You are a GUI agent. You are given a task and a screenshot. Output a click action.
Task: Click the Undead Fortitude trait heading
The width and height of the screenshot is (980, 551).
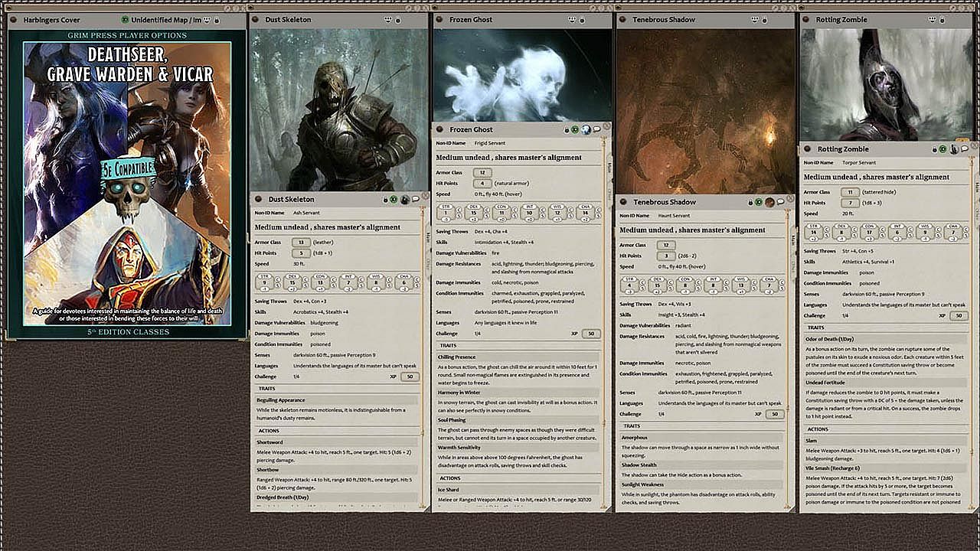(x=825, y=383)
